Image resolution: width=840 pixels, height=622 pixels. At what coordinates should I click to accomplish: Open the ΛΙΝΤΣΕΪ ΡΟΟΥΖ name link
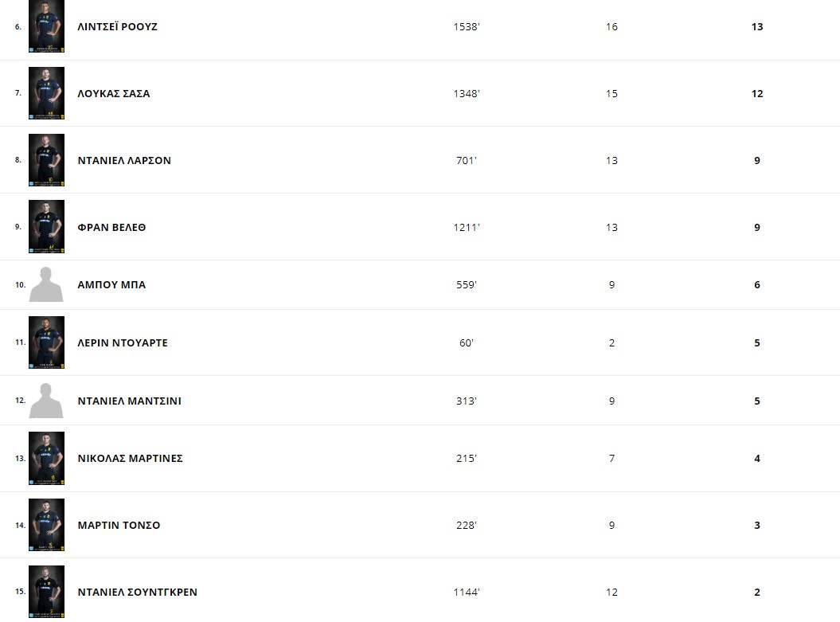click(117, 27)
